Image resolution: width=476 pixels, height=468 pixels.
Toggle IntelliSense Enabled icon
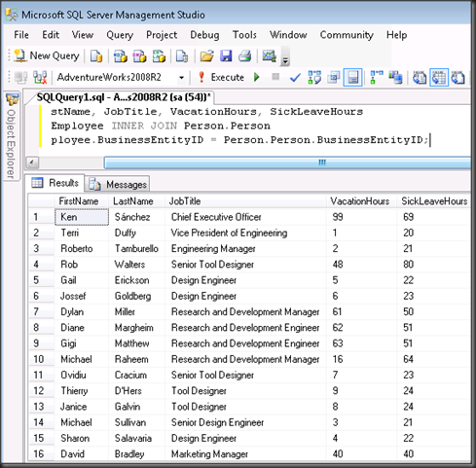click(352, 77)
